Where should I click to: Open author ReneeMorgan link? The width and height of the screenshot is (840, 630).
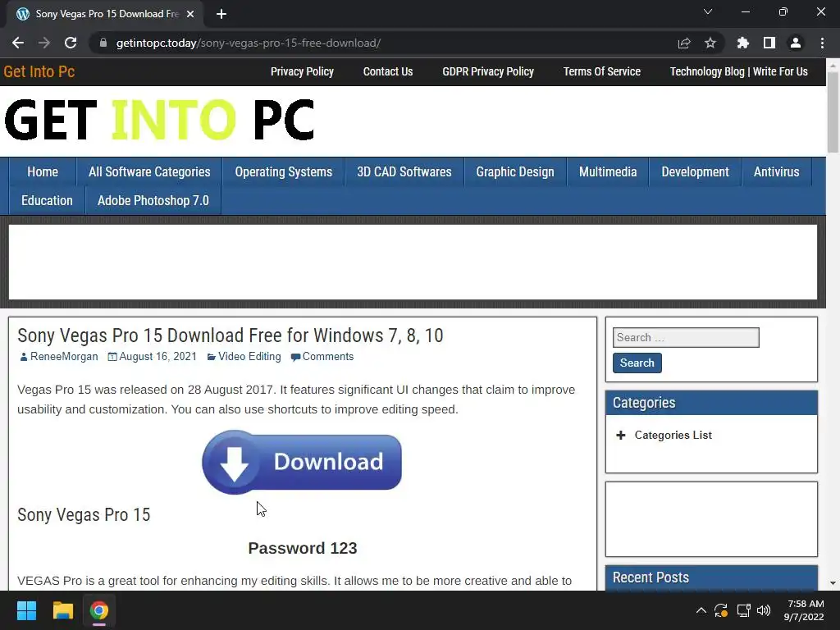[x=64, y=357]
